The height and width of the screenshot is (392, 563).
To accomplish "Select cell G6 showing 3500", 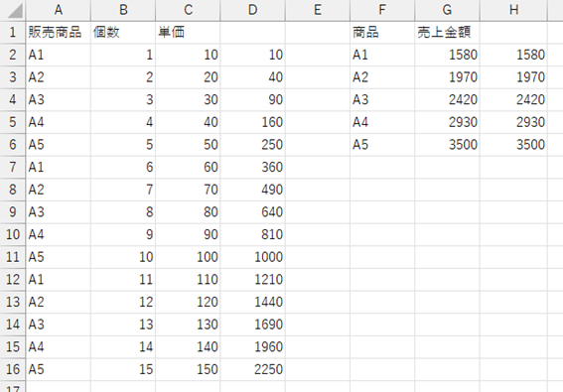I will pos(447,145).
